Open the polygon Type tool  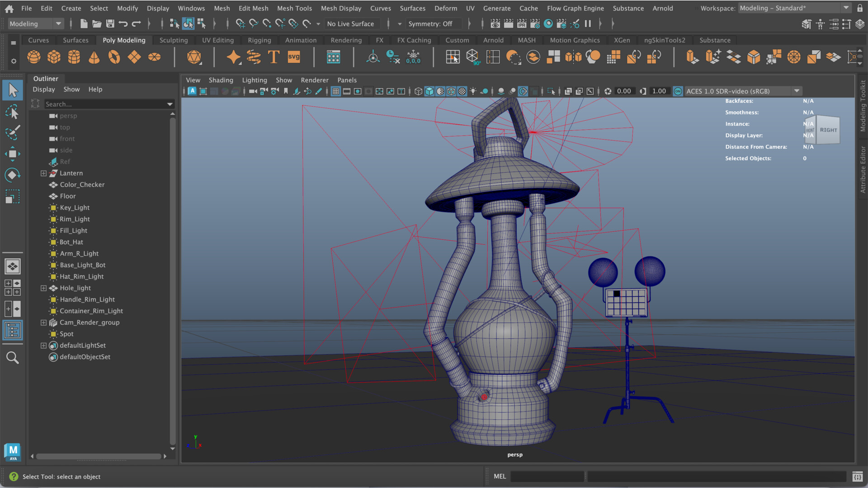coord(273,57)
